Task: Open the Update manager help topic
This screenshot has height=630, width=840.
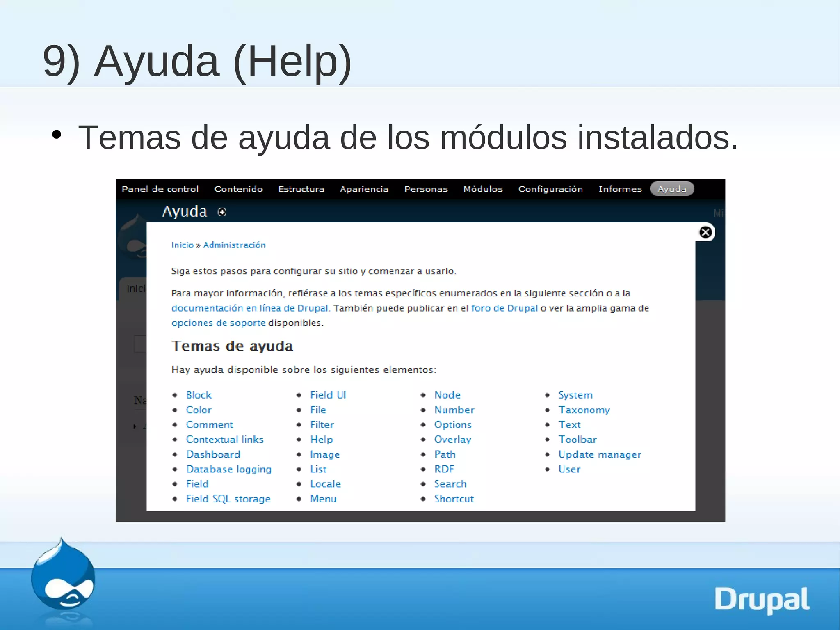Action: 600,454
